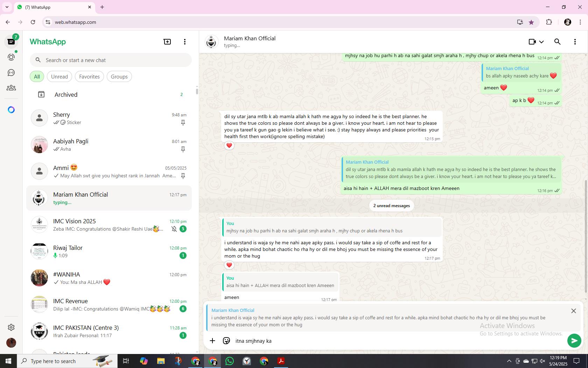Viewport: 588px width, 368px height.
Task: Show hidden system tray icons
Action: point(509,361)
